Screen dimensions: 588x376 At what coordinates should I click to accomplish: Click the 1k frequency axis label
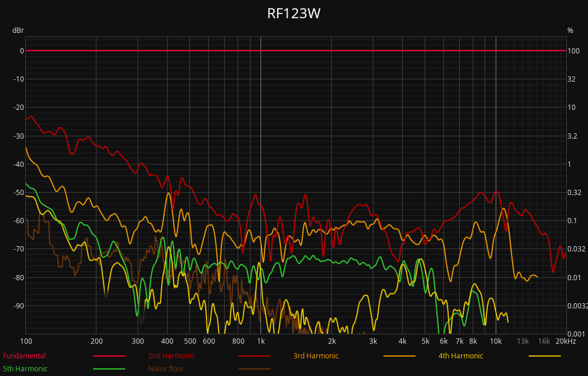pos(260,341)
